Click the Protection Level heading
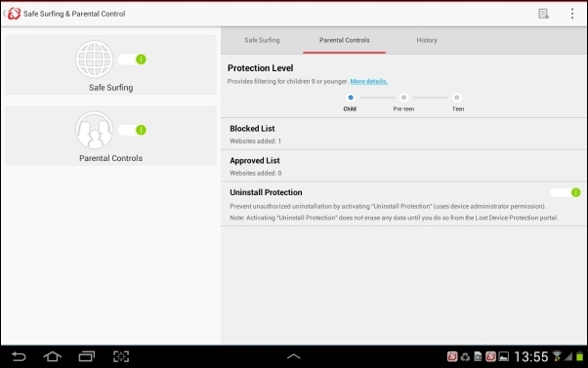The width and height of the screenshot is (588, 368). 260,68
